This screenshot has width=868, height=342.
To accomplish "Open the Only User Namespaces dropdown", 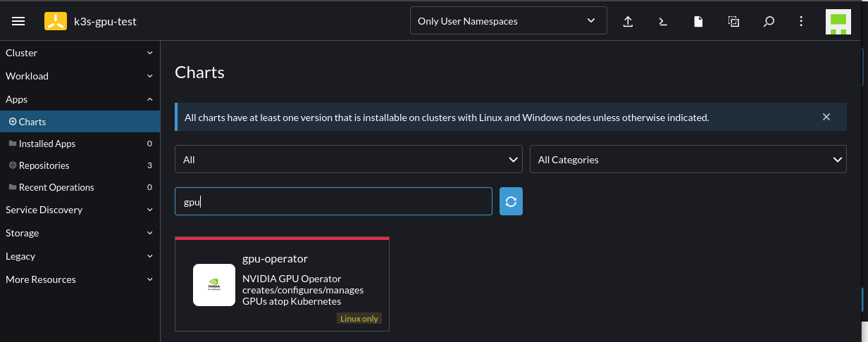I will pyautogui.click(x=508, y=21).
